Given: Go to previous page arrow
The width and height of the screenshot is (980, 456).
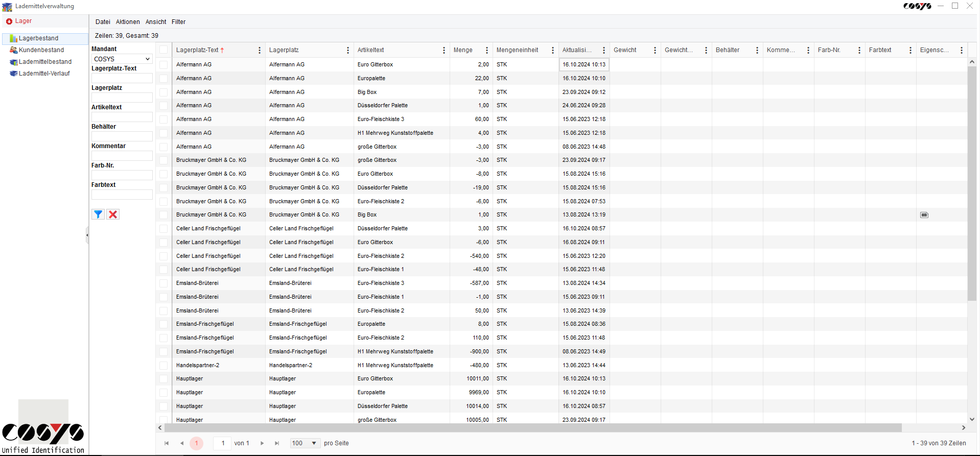Looking at the screenshot, I should click(x=182, y=443).
